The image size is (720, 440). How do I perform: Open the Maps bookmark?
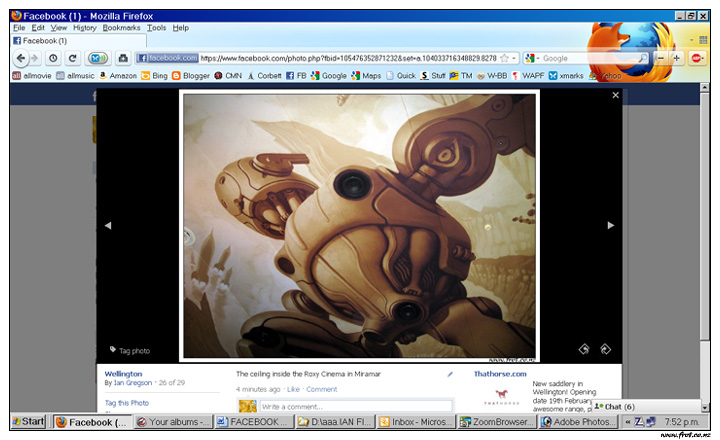(x=366, y=76)
